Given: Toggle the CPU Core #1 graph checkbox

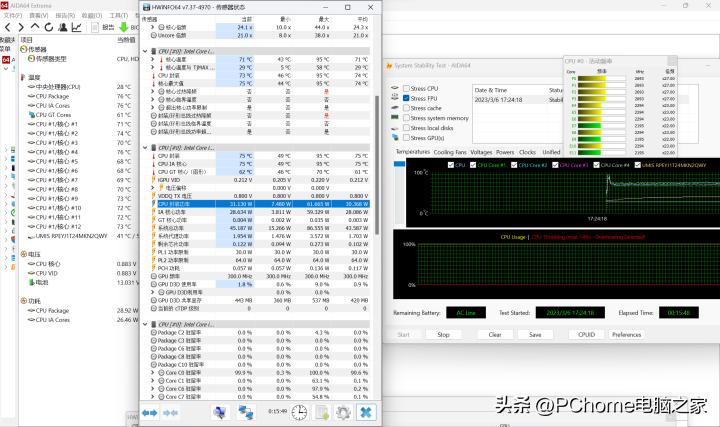Looking at the screenshot, I should point(472,164).
